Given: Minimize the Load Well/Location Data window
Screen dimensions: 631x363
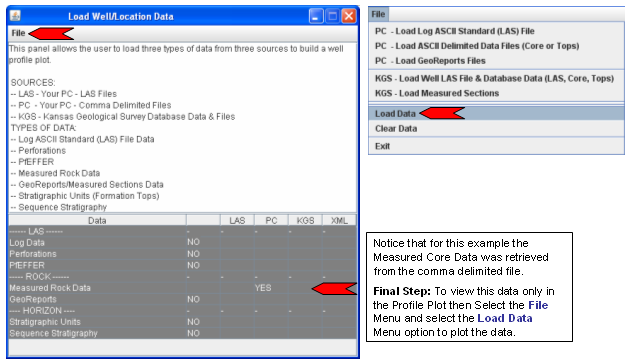Looking at the screenshot, I should (x=316, y=16).
